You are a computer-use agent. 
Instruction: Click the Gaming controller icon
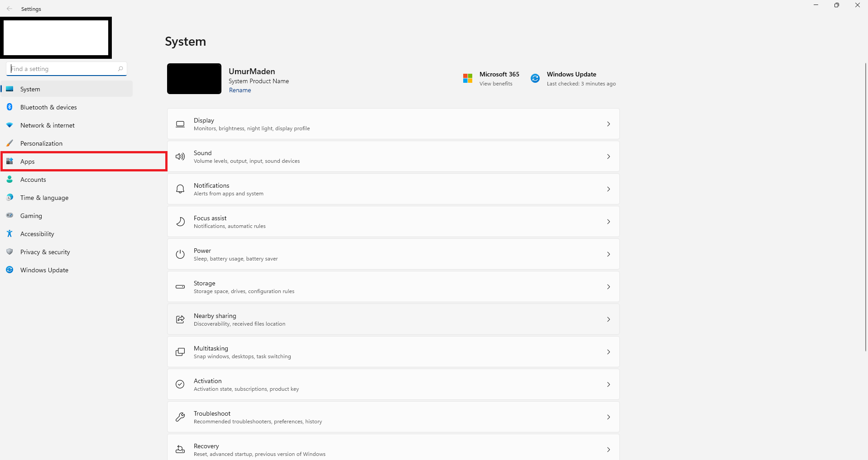(10, 216)
